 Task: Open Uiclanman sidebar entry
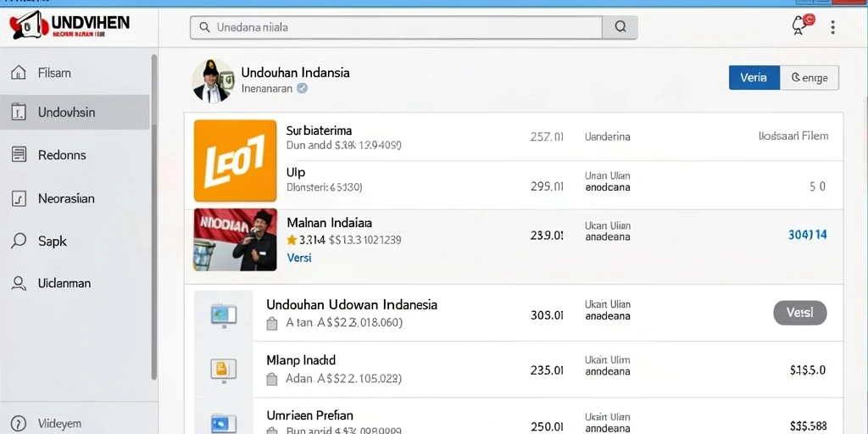click(x=75, y=283)
